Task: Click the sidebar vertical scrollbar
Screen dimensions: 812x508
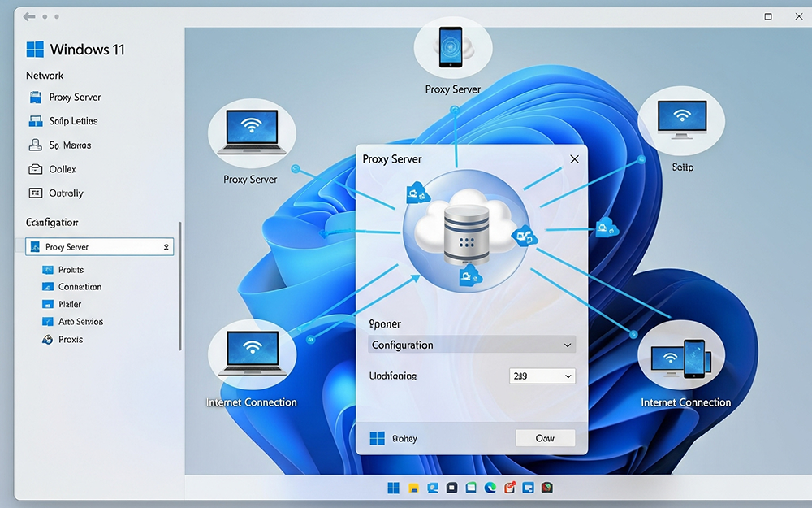Action: pyautogui.click(x=179, y=286)
